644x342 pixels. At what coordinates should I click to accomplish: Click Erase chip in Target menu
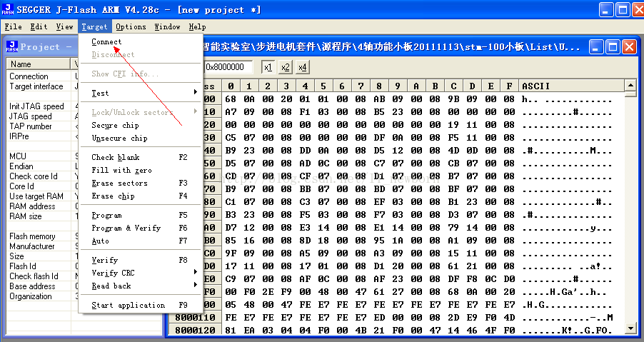113,196
